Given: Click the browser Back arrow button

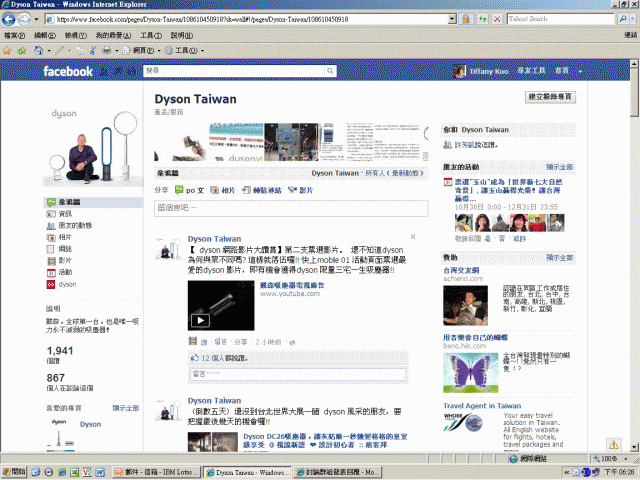Looking at the screenshot, I should point(9,19).
